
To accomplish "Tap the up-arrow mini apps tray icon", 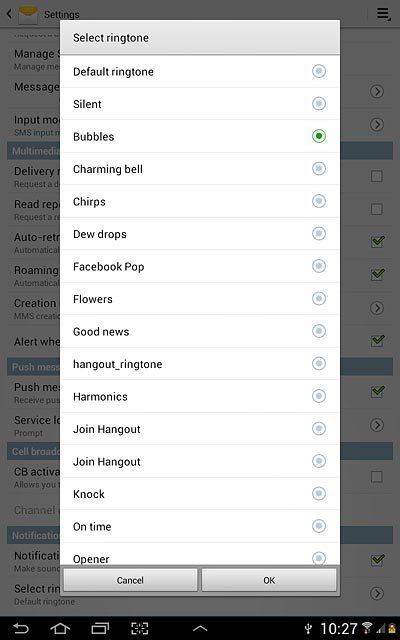I will 200,628.
